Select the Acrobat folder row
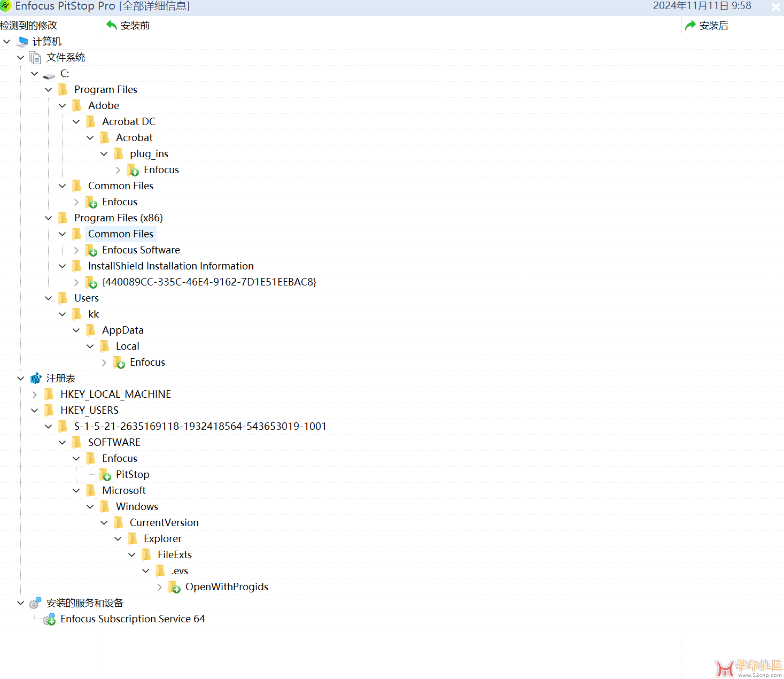Screen dimensions: 784x679 pyautogui.click(x=134, y=137)
